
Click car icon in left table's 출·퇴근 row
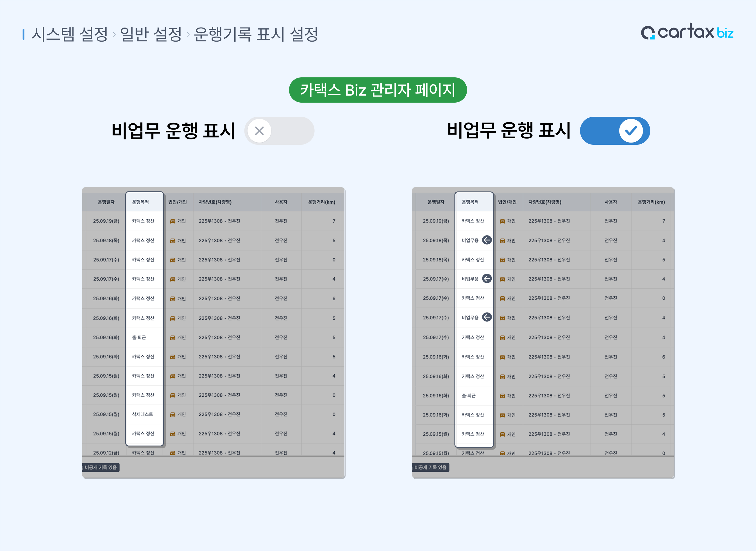pos(173,338)
